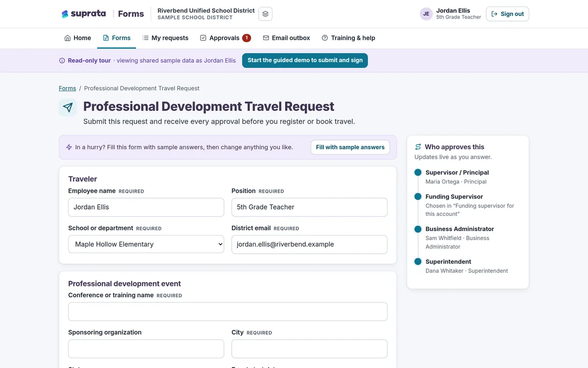Click the Professional Development Travel Request heading
Image resolution: width=588 pixels, height=368 pixels.
click(209, 106)
